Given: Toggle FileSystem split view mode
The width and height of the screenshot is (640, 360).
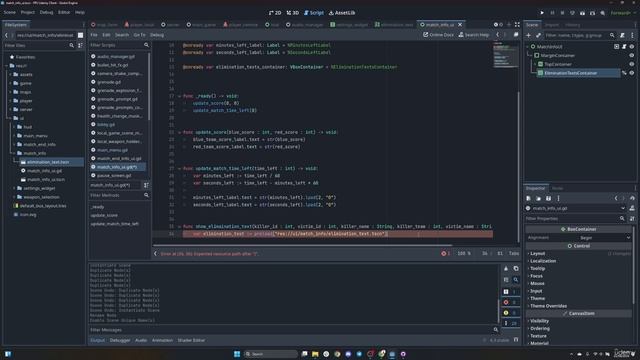Looking at the screenshot, I should 80,36.
